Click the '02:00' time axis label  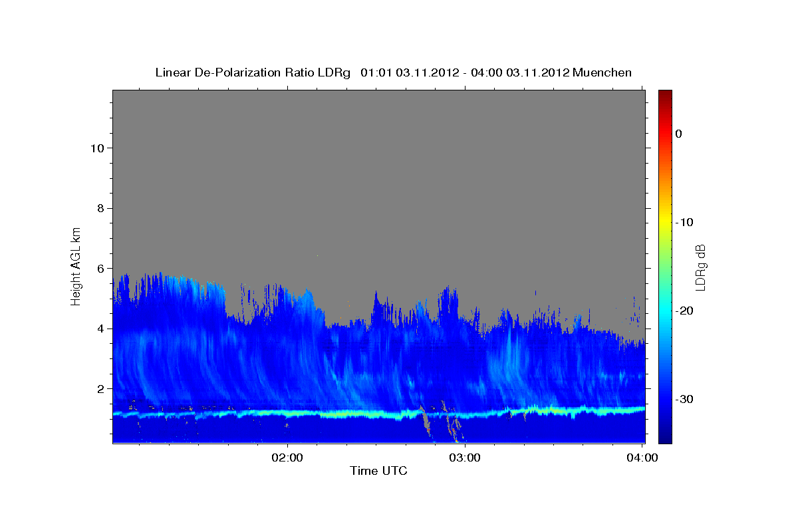point(287,457)
